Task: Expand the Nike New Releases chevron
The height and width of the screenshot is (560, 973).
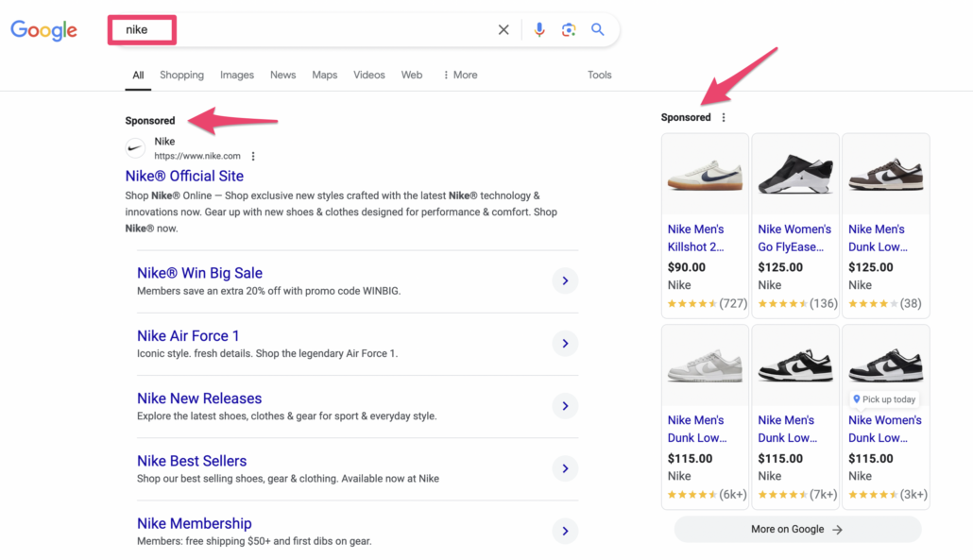Action: (x=565, y=406)
